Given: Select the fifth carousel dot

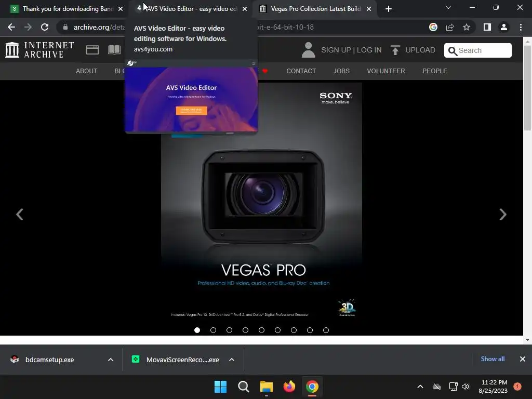Looking at the screenshot, I should (x=262, y=330).
